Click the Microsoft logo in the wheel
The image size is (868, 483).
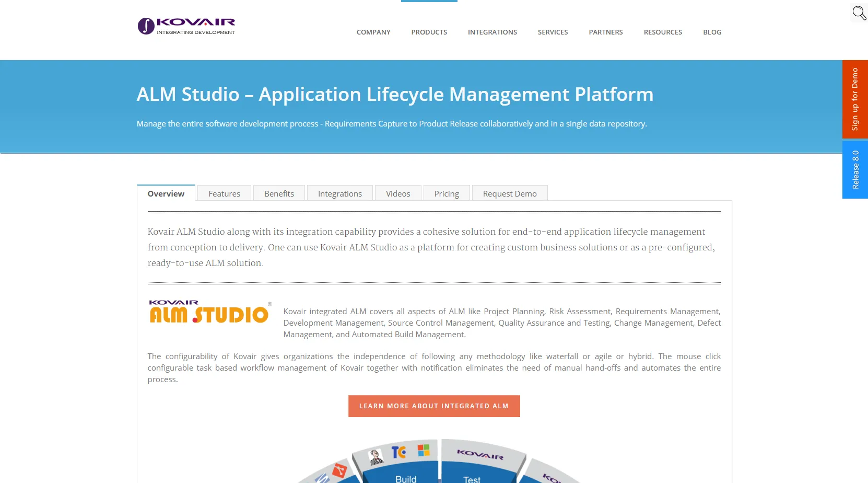[424, 450]
